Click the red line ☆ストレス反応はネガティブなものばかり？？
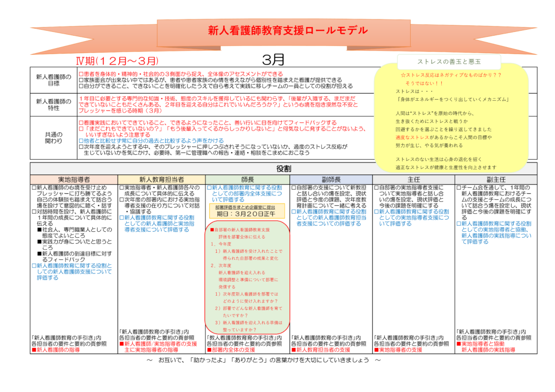The width and height of the screenshot is (555, 392). click(451, 75)
